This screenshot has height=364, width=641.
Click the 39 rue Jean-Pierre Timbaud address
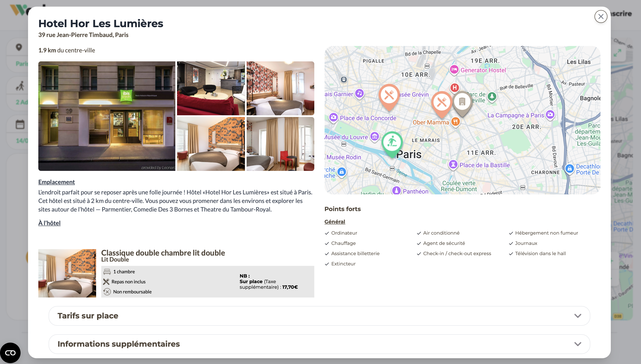tap(83, 35)
